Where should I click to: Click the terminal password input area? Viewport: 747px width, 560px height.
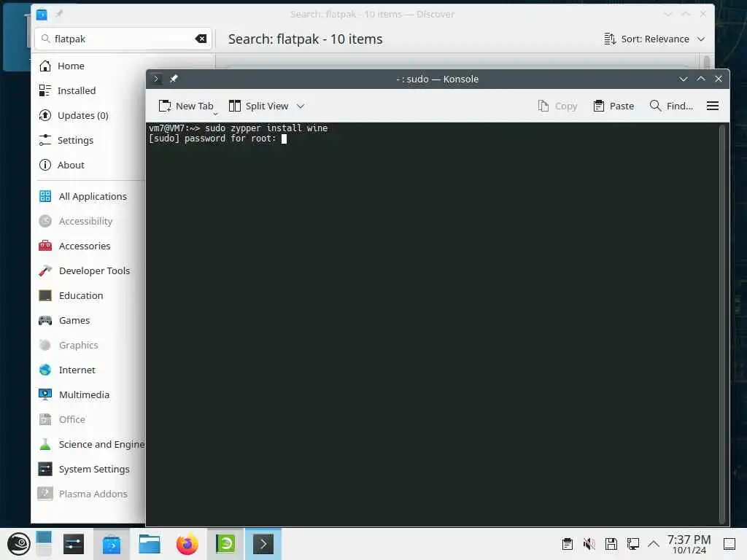(x=284, y=139)
